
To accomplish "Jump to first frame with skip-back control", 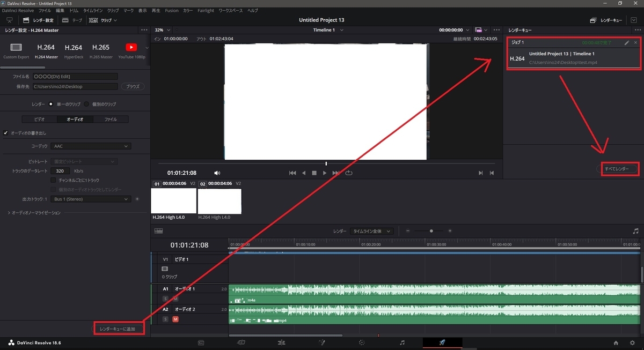I will point(292,173).
